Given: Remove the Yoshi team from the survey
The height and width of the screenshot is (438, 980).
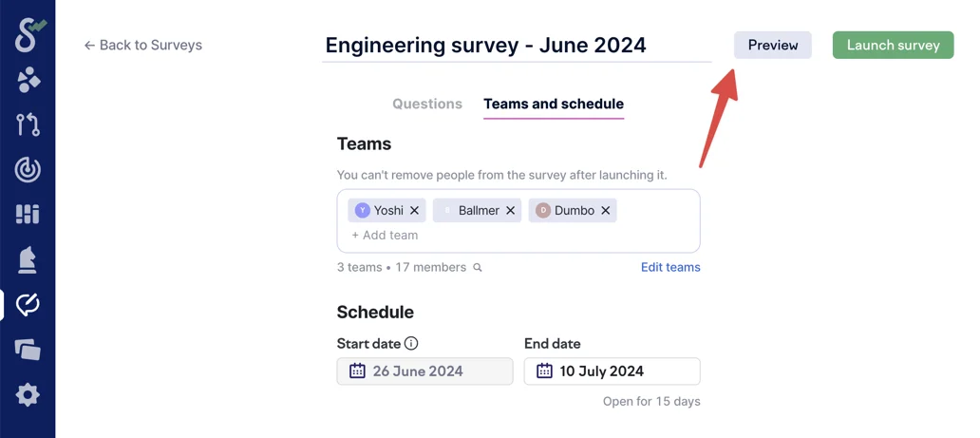Looking at the screenshot, I should coord(415,211).
